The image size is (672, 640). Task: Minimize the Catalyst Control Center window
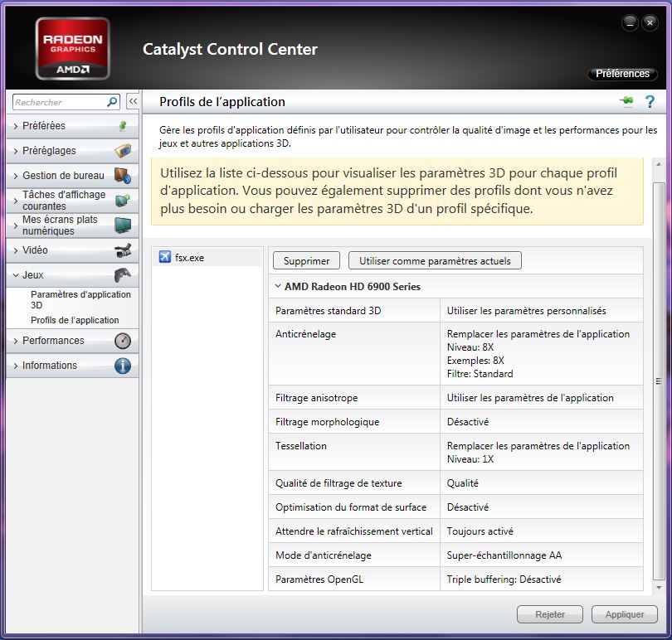click(630, 22)
